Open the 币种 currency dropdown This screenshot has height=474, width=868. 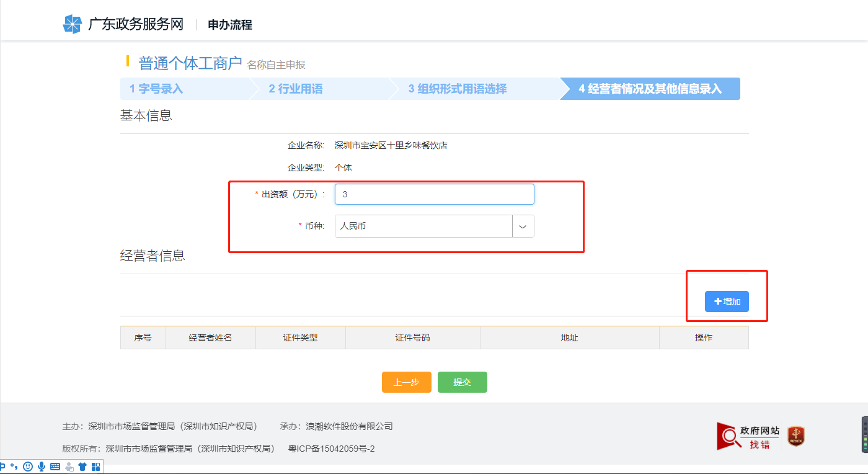523,226
